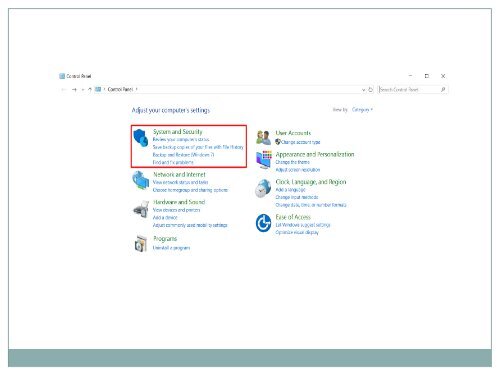Screen dimensions: 500x375
Task: Open Clock, Language, and Region heading
Action: [311, 182]
